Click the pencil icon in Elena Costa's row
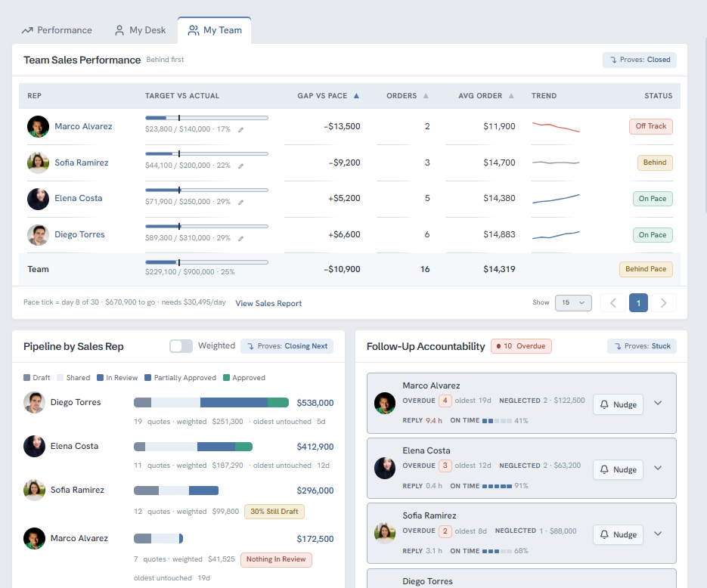The width and height of the screenshot is (707, 588). tap(240, 203)
